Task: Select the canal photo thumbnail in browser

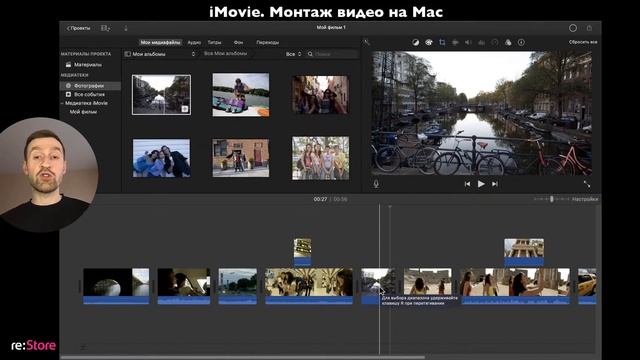Action: pyautogui.click(x=161, y=95)
